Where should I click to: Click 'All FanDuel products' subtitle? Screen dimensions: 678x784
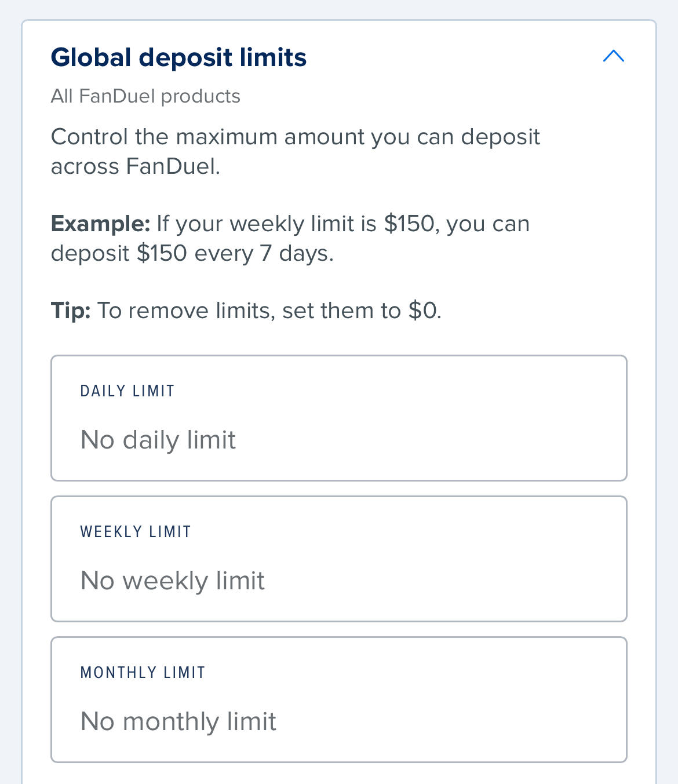pos(145,96)
